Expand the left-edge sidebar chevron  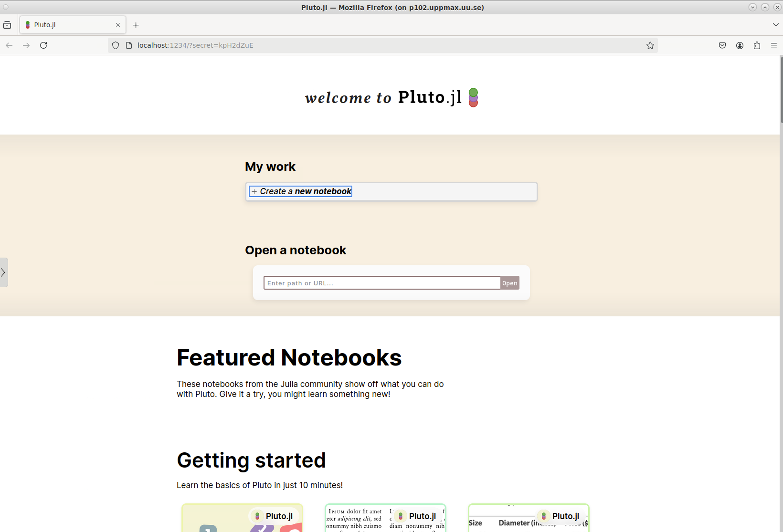click(3, 272)
